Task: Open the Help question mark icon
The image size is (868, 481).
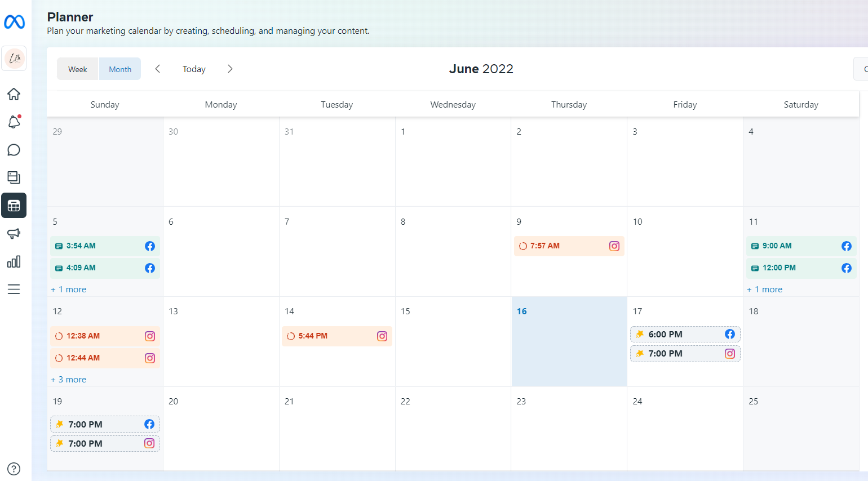Action: pyautogui.click(x=14, y=469)
